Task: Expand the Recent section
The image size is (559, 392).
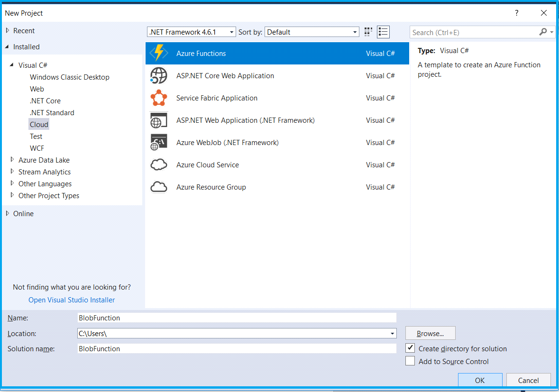Action: coord(8,31)
